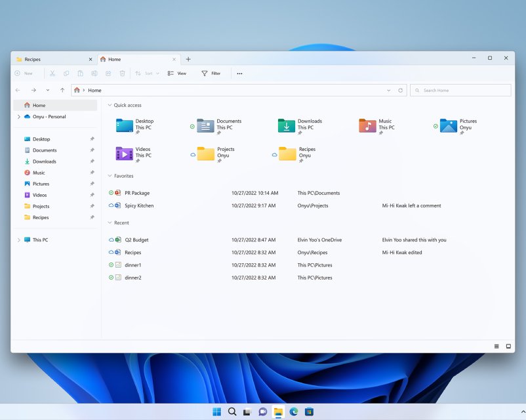Click the Filter button
526x420 pixels.
[211, 73]
